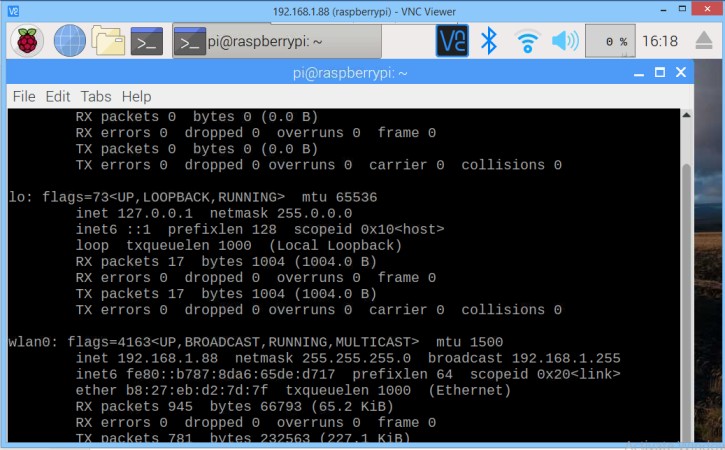
Task: Click 'scopeid 0x10<host>' text
Action: (369, 229)
